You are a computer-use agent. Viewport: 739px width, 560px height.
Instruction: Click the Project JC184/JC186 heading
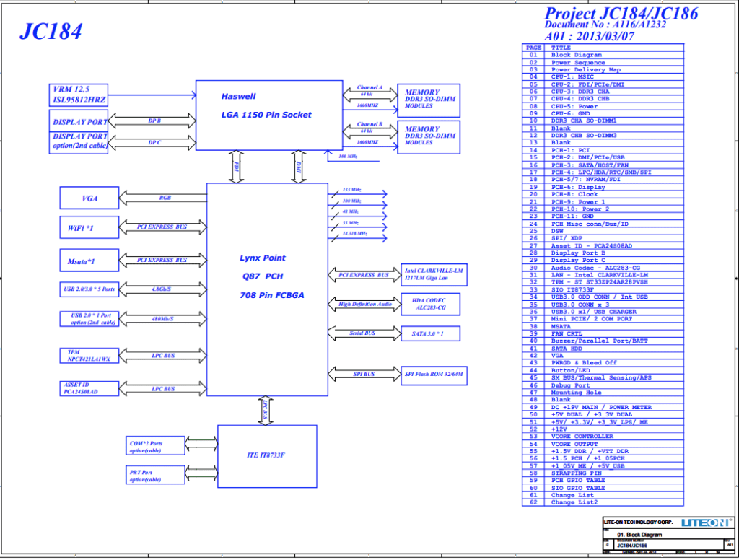click(x=621, y=13)
